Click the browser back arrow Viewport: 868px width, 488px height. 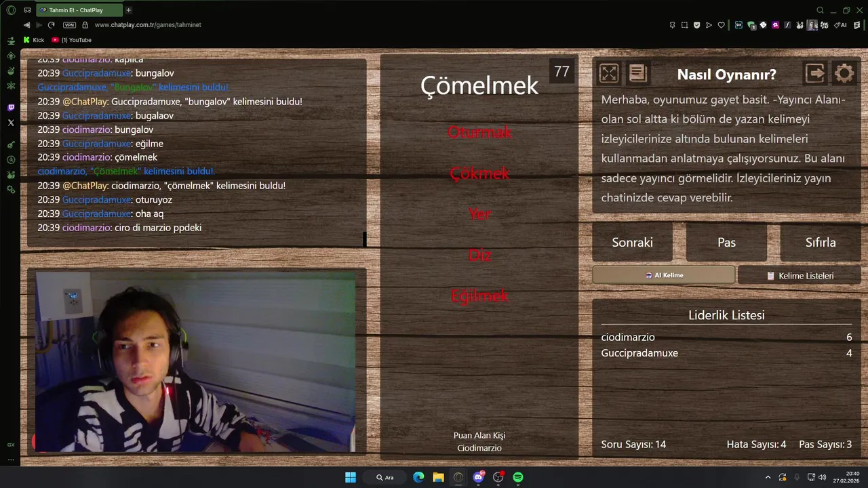[26, 25]
